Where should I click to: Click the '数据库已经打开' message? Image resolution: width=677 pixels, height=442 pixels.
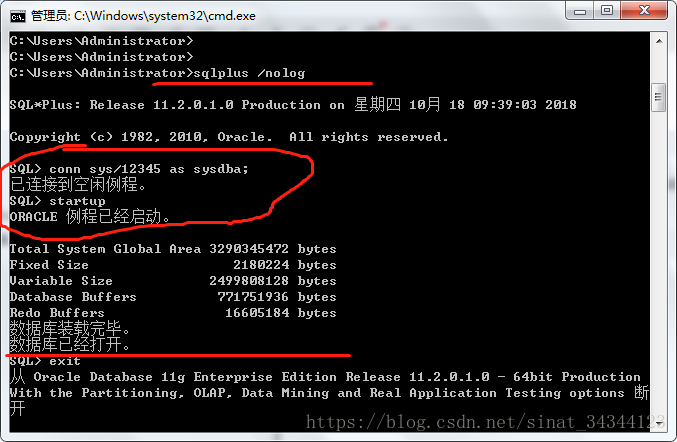tap(70, 345)
